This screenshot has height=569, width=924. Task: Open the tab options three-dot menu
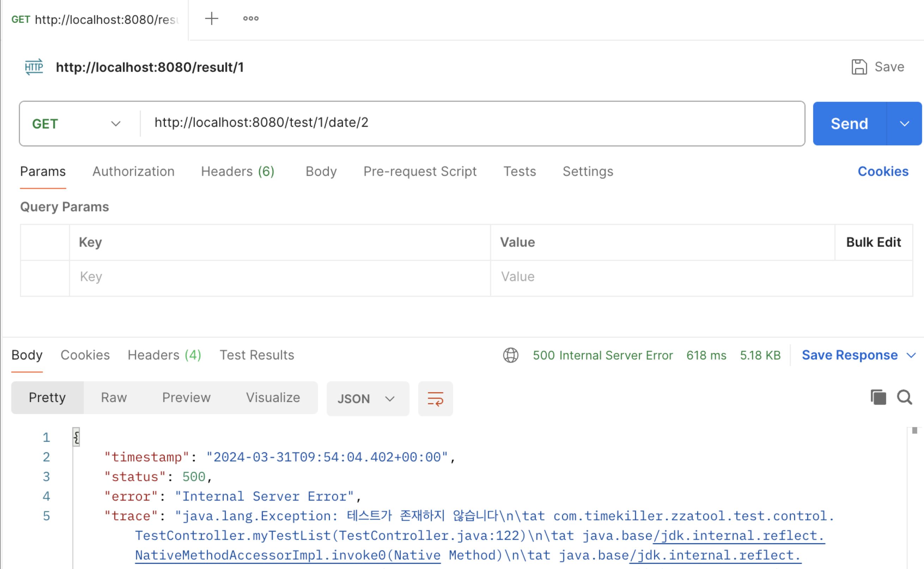coord(251,18)
